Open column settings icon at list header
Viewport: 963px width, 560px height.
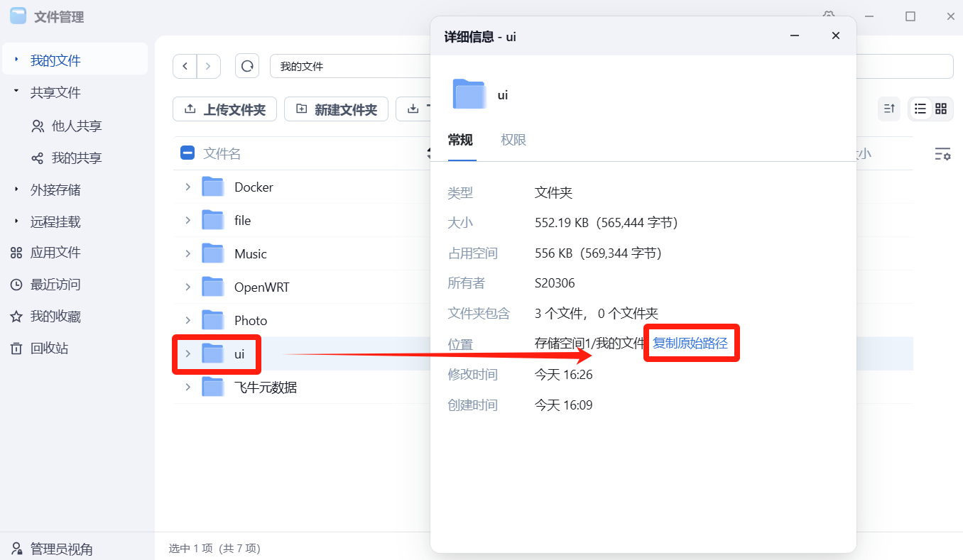coord(942,154)
